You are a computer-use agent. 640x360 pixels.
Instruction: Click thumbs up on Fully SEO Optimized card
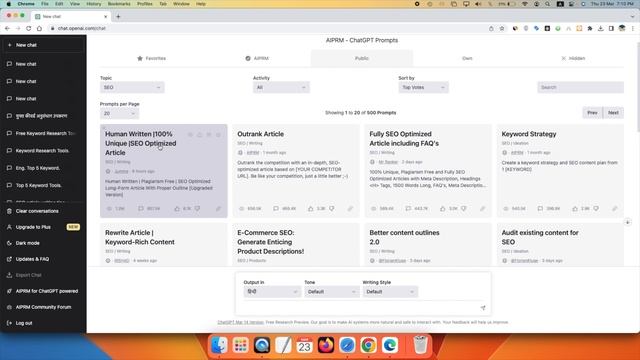pyautogui.click(x=443, y=209)
